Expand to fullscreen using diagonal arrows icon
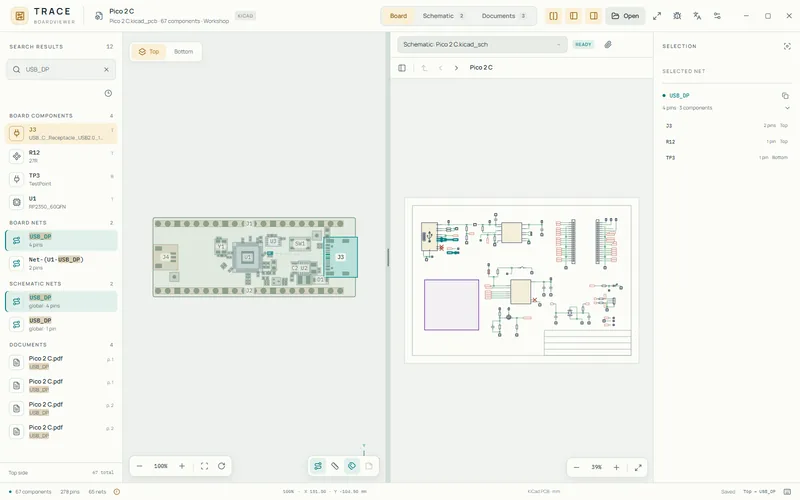This screenshot has height=500, width=800. (x=657, y=16)
